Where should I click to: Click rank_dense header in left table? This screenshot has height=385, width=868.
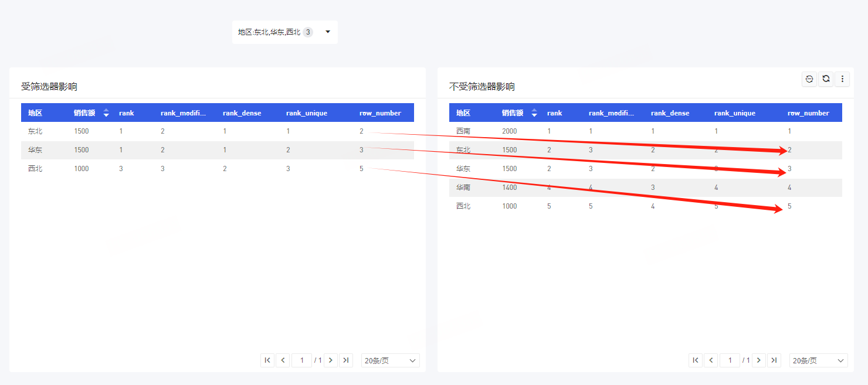[242, 113]
